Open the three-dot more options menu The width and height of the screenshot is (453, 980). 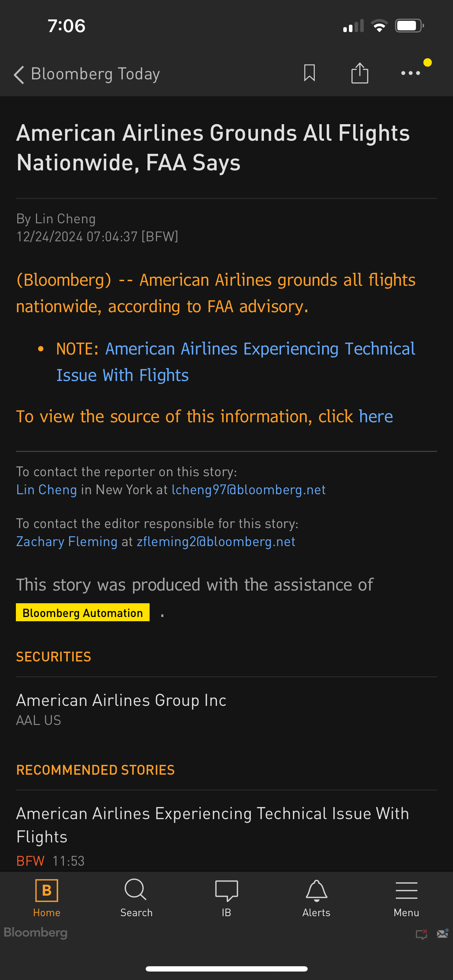[410, 73]
